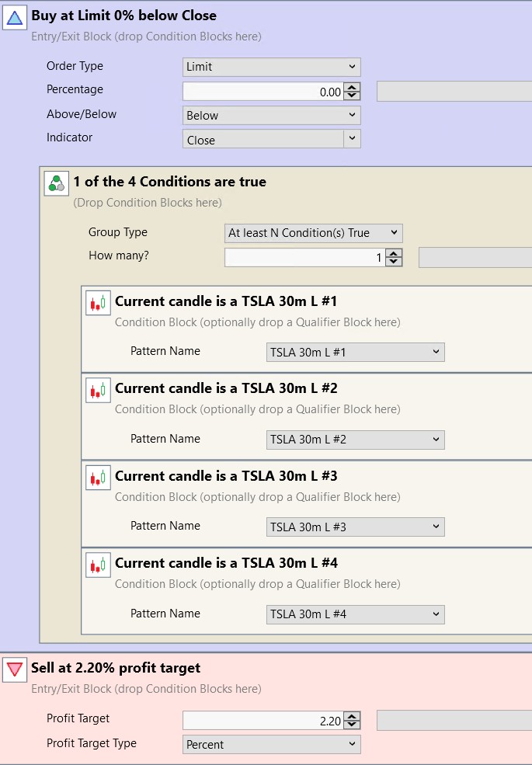Open the Profit Target Type dropdown
The width and height of the screenshot is (532, 765).
click(271, 744)
